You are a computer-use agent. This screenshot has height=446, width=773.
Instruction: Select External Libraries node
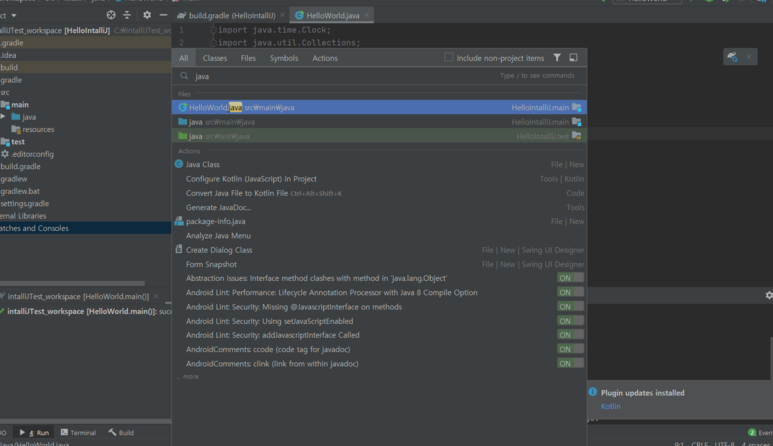pyautogui.click(x=23, y=215)
